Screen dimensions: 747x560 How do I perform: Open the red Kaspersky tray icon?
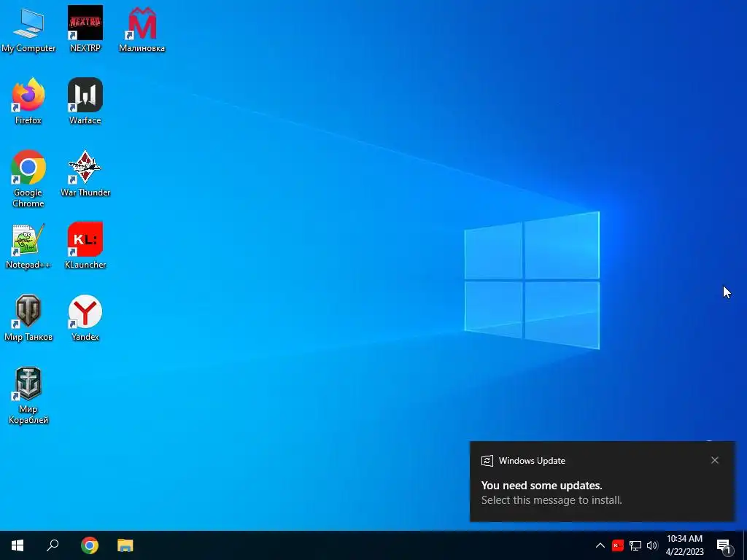(618, 545)
